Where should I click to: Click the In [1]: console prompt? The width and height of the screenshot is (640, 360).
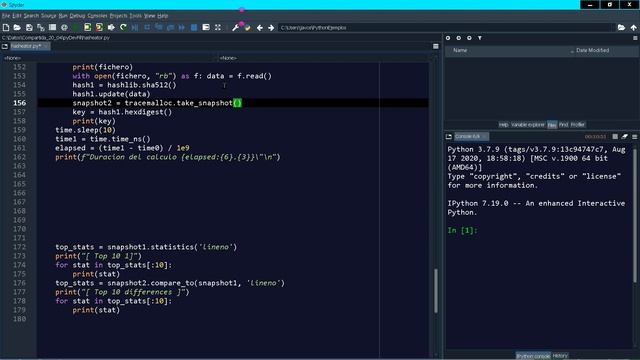coord(462,230)
